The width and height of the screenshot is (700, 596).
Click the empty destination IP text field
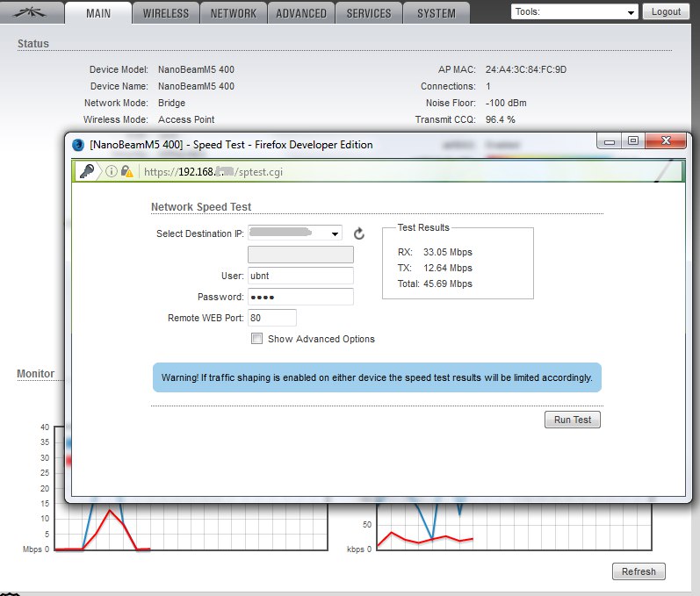[x=300, y=255]
